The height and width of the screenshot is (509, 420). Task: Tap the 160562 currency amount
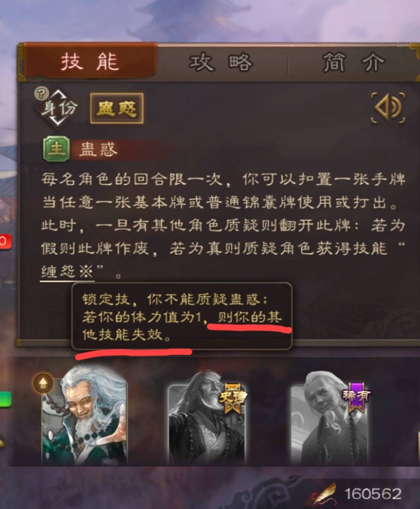click(x=373, y=494)
